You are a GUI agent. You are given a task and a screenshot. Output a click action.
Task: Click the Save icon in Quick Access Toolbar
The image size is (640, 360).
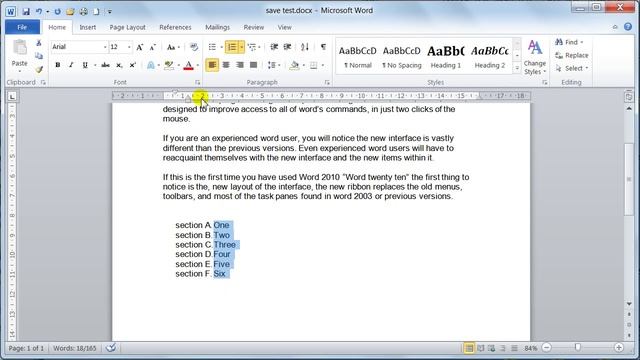pos(26,11)
